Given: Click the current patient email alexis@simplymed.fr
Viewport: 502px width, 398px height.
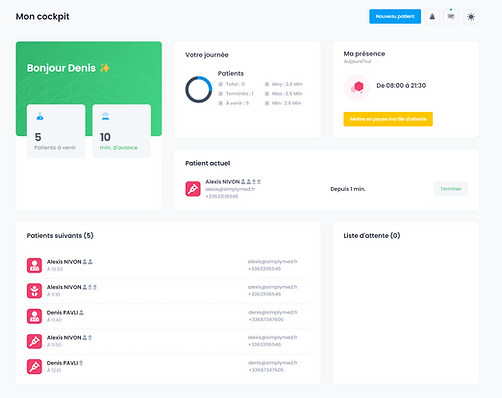Looking at the screenshot, I should point(230,189).
